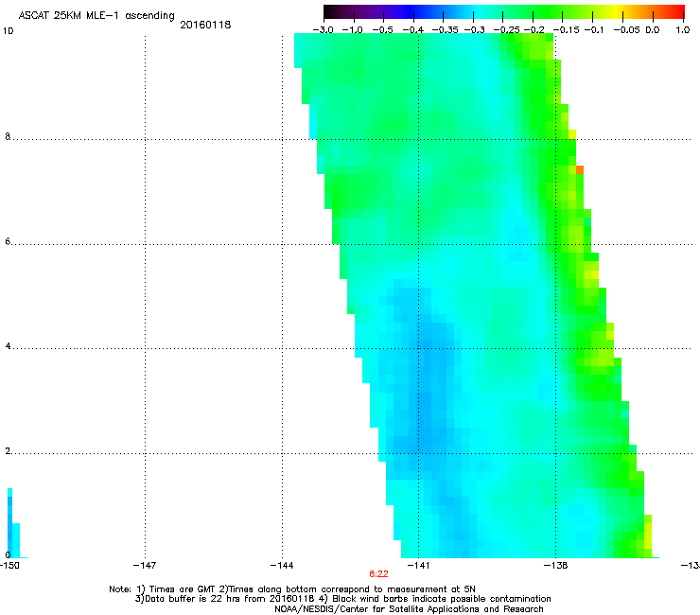This screenshot has height=615, width=700.
Task: Click the colorbar label -0.2
Action: pyautogui.click(x=534, y=30)
